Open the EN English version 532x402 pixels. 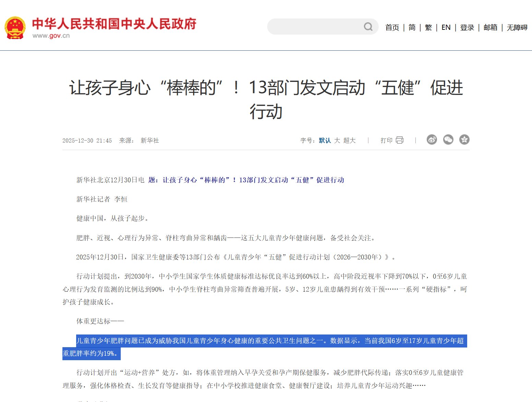(446, 27)
